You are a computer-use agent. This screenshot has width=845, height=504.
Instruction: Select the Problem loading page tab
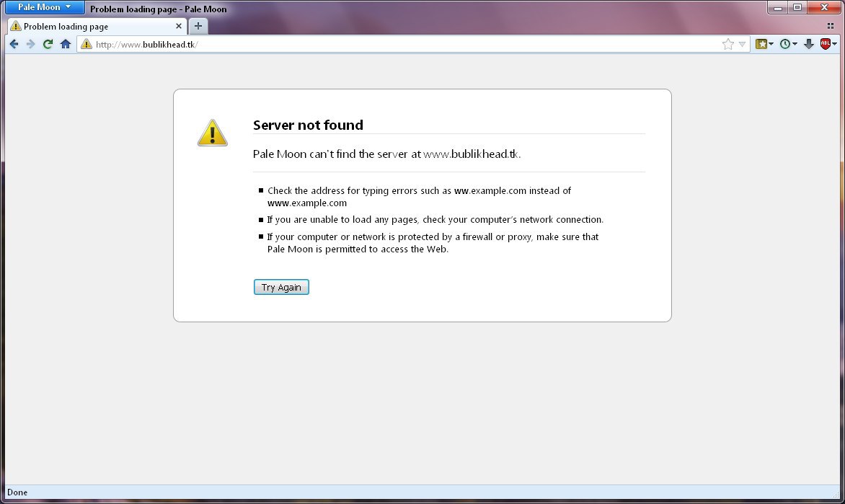coord(97,27)
